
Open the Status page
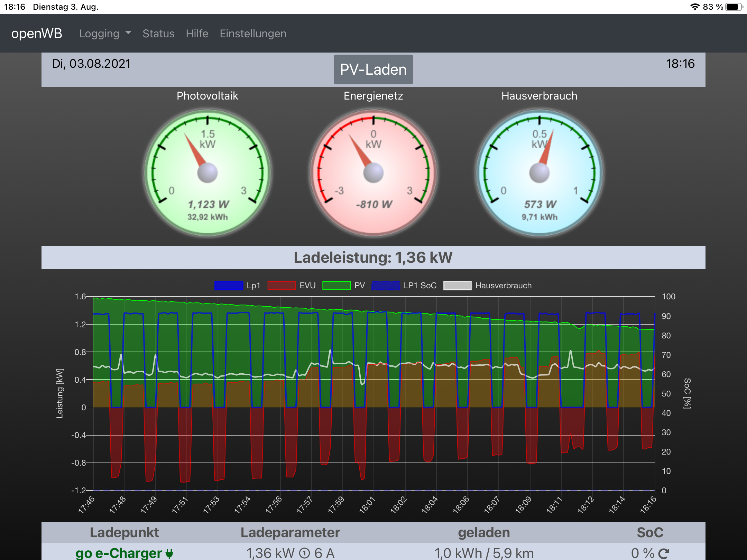click(x=158, y=34)
